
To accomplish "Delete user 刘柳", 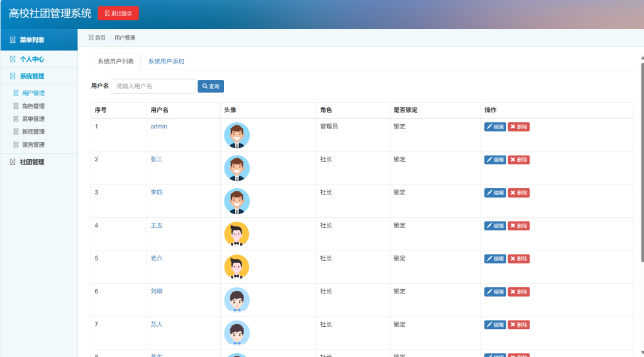I will 519,292.
